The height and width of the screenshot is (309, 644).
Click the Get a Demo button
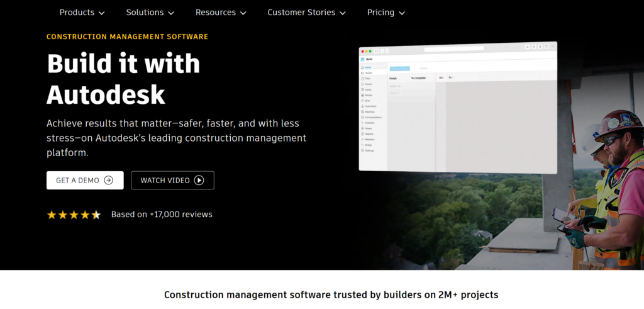coord(85,180)
